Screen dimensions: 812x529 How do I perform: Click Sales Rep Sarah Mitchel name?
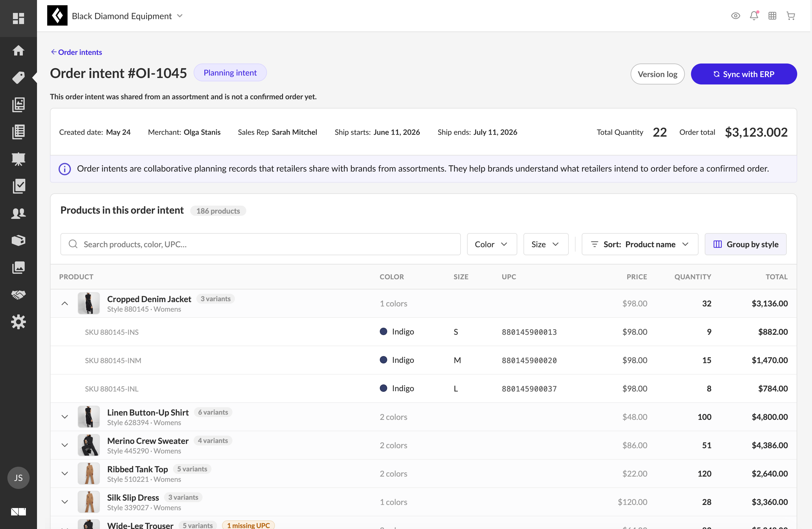tap(294, 132)
